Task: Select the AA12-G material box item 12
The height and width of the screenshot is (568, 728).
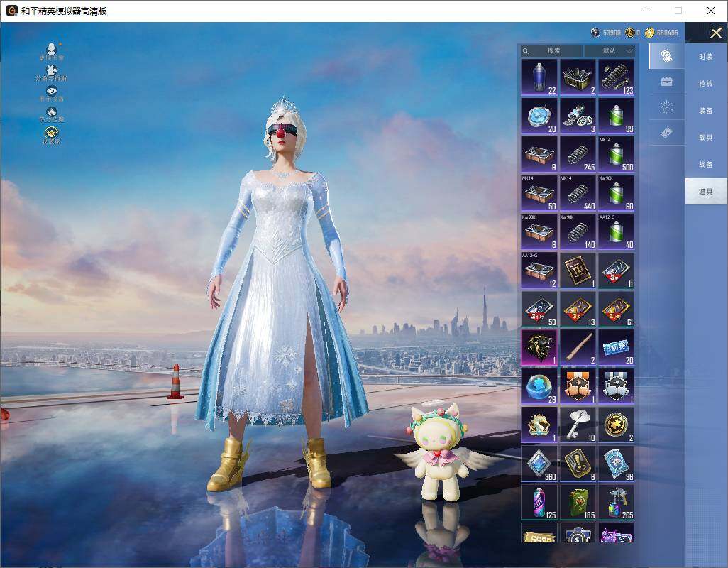Action: [539, 271]
